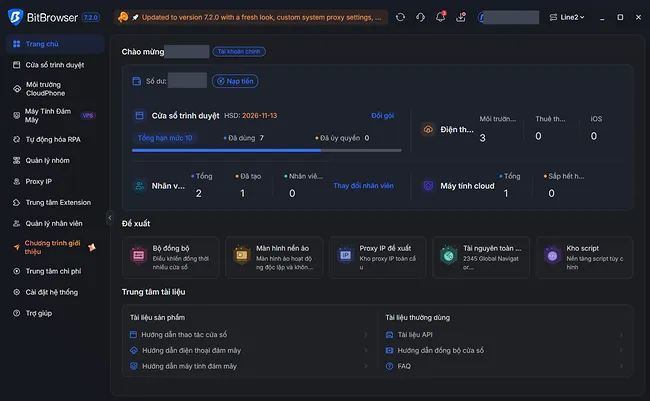Open the customer support headset icon
This screenshot has height=401, width=650.
click(420, 17)
